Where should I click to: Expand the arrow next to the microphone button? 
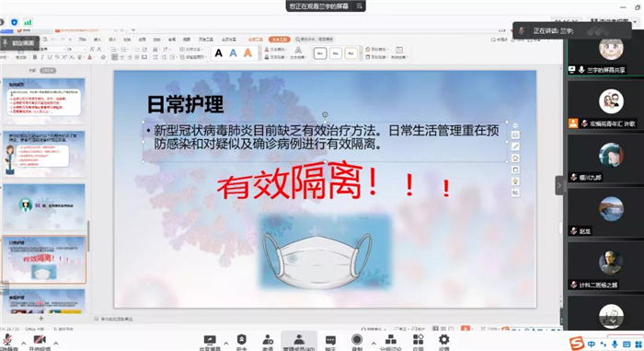pyautogui.click(x=23, y=343)
